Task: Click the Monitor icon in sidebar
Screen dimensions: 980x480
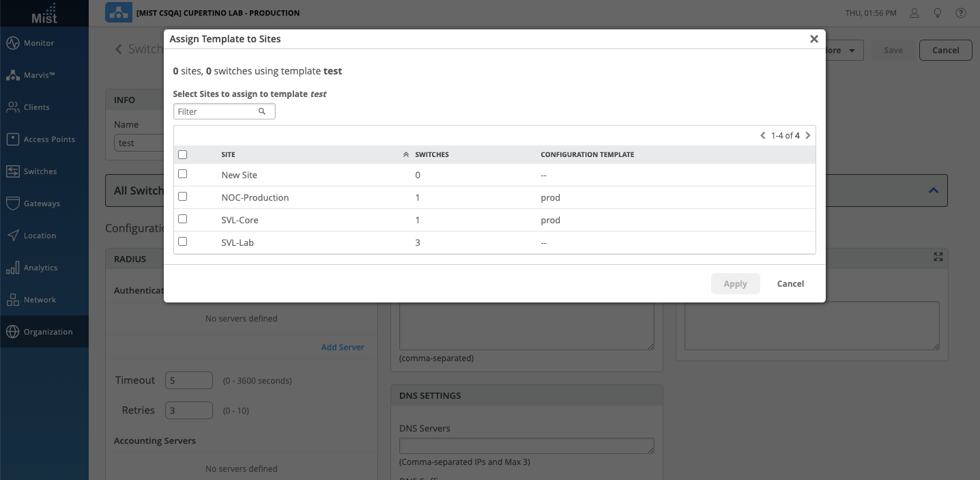Action: [12, 43]
